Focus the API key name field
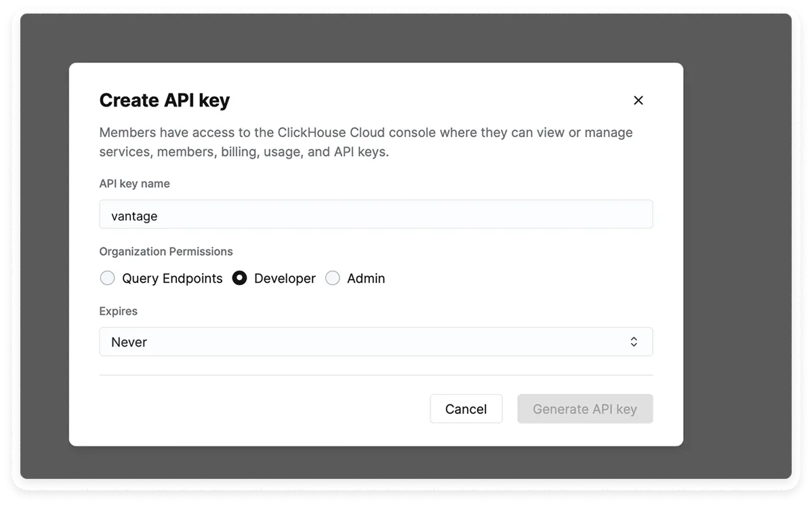This screenshot has height=506, width=812. (376, 214)
